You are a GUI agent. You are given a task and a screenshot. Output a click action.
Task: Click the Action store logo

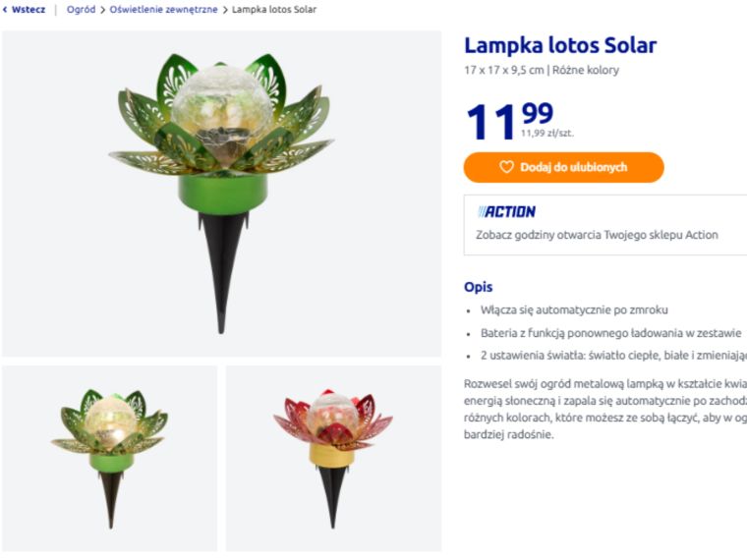tap(507, 211)
